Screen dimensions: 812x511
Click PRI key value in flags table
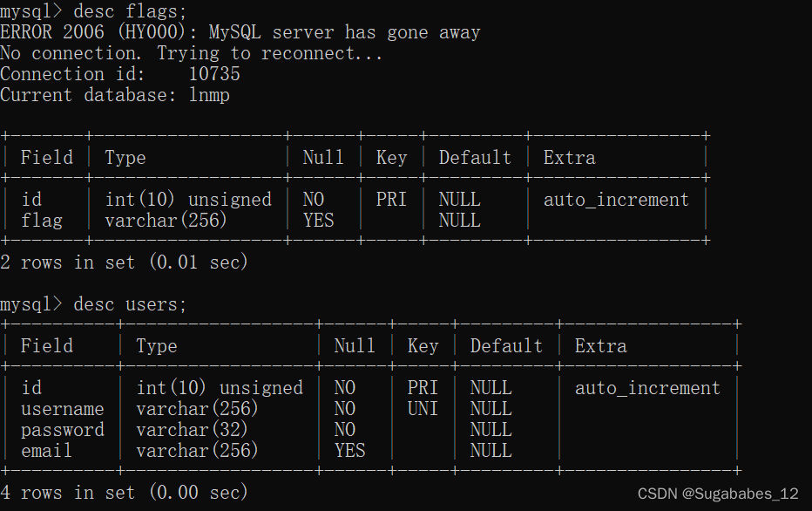pos(391,199)
